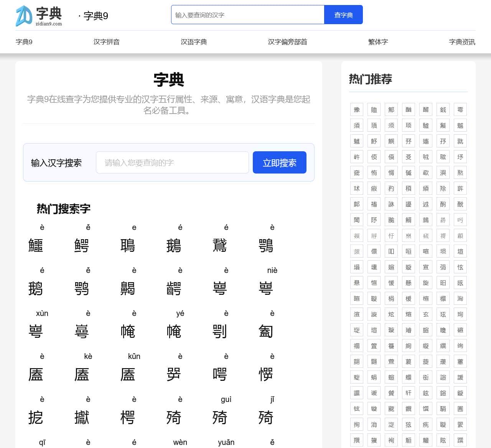Open the character with pinyin xùn
491x448 pixels.
[35, 331]
